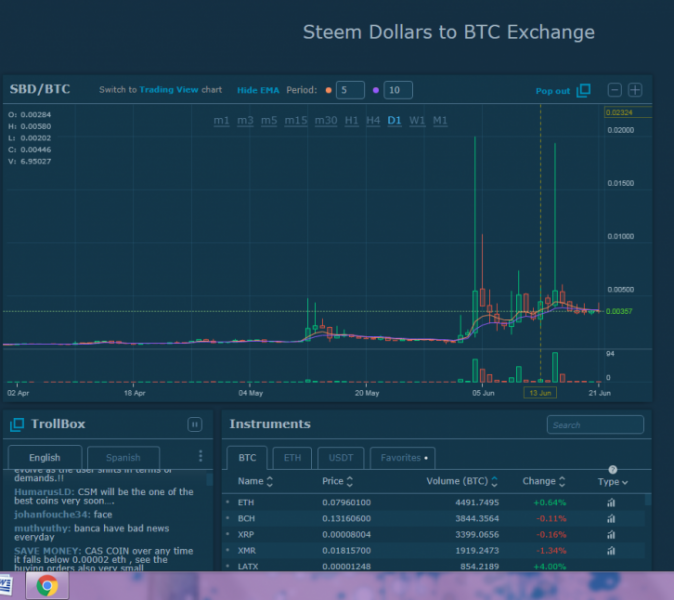Click the Hide EMA link
Viewport: 674px width, 600px height.
pos(258,90)
